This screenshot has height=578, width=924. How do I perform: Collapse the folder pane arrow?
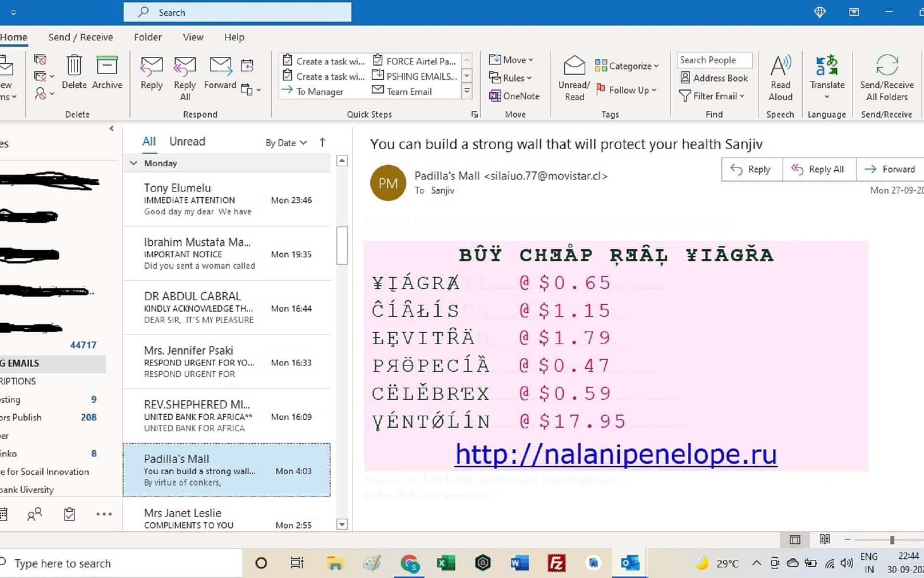pyautogui.click(x=112, y=129)
